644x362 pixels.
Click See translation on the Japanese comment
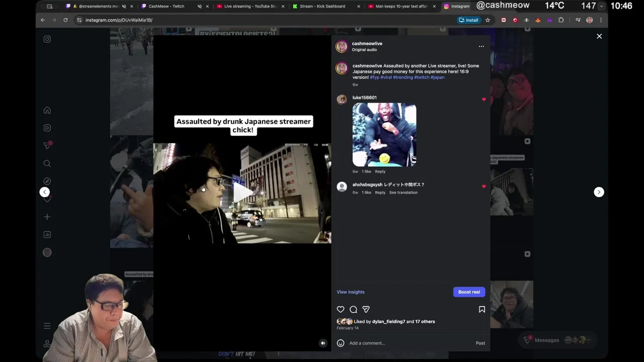coord(403,193)
